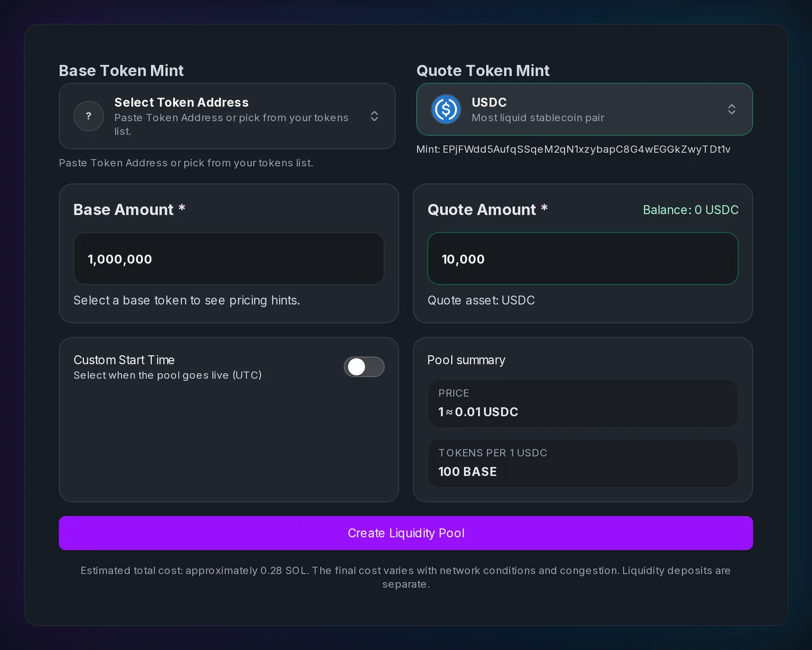This screenshot has height=650, width=812.
Task: Click the Estimated total cost note
Action: coord(406,577)
